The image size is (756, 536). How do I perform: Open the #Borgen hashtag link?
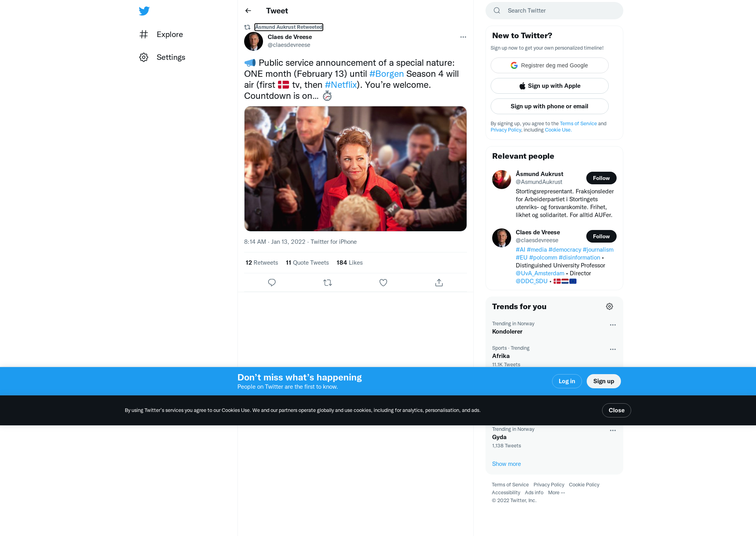point(386,74)
